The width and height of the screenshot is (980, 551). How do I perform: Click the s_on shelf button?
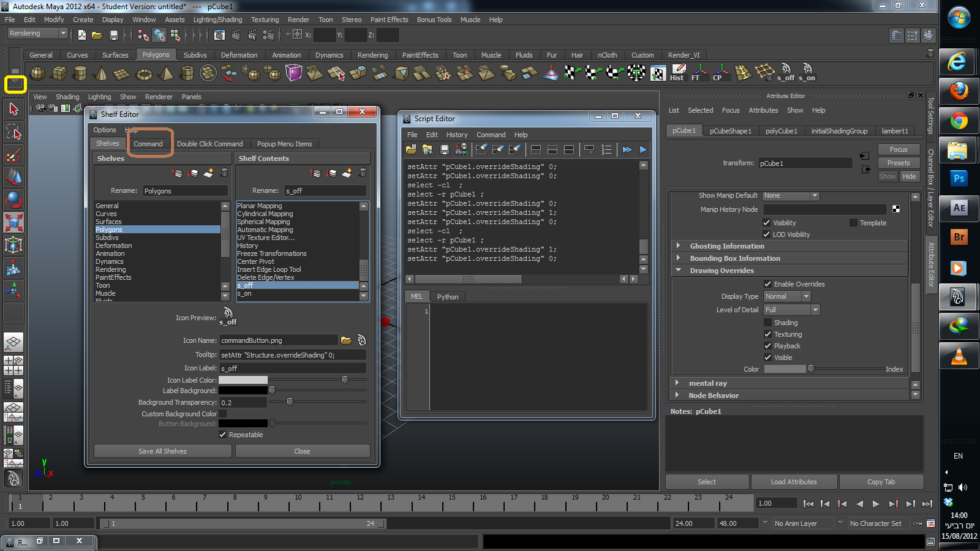[807, 72]
